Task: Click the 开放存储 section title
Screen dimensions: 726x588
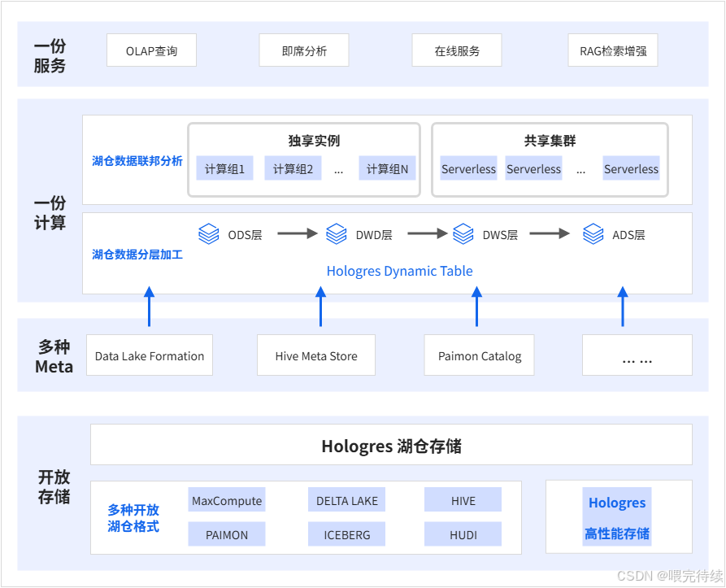Action: [54, 486]
